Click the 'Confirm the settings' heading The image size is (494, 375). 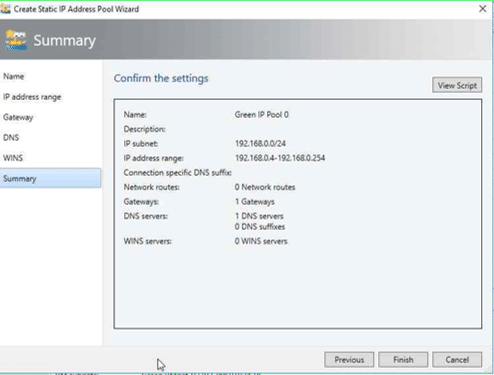point(161,78)
